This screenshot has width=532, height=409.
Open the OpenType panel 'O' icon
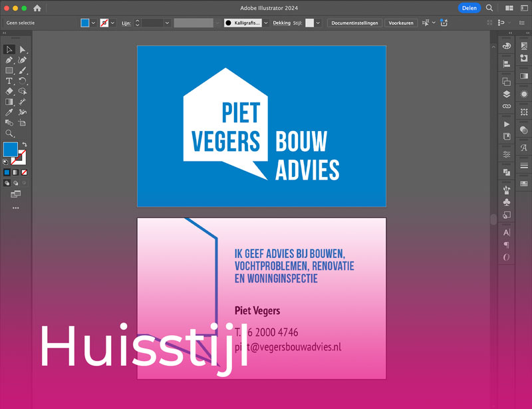click(x=507, y=257)
